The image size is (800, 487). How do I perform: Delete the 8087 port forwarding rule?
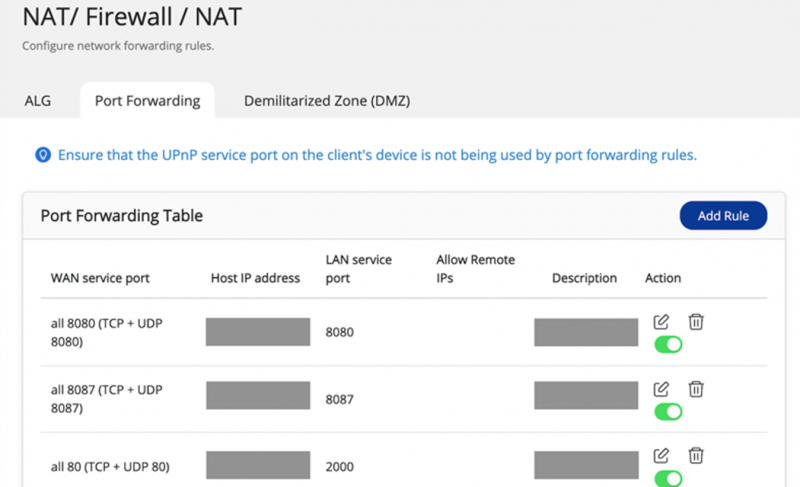coord(696,389)
